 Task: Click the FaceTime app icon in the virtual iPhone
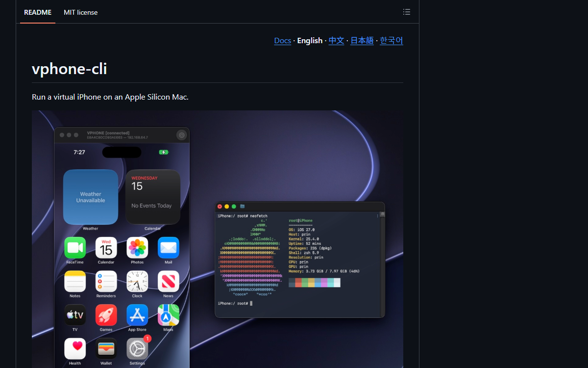75,248
